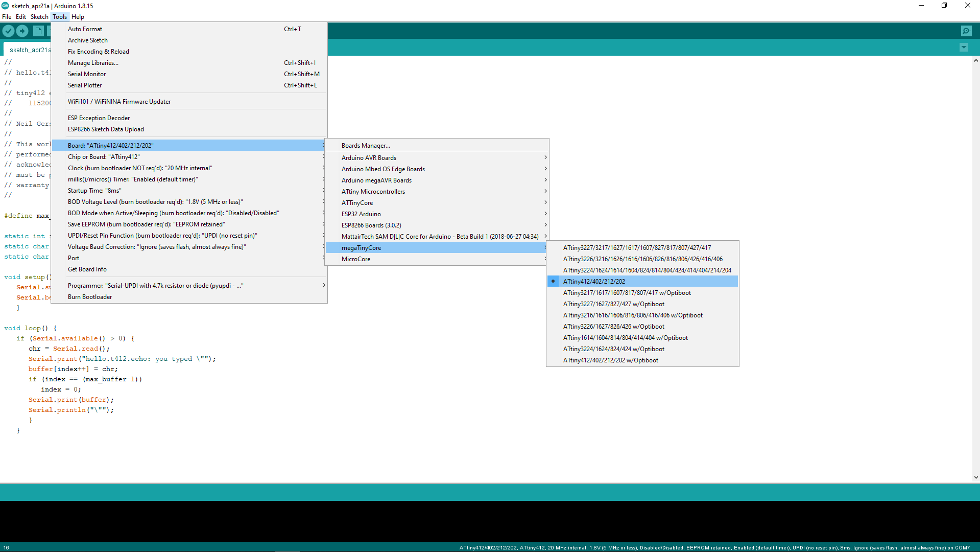Choose Archive Sketch

pos(189,40)
